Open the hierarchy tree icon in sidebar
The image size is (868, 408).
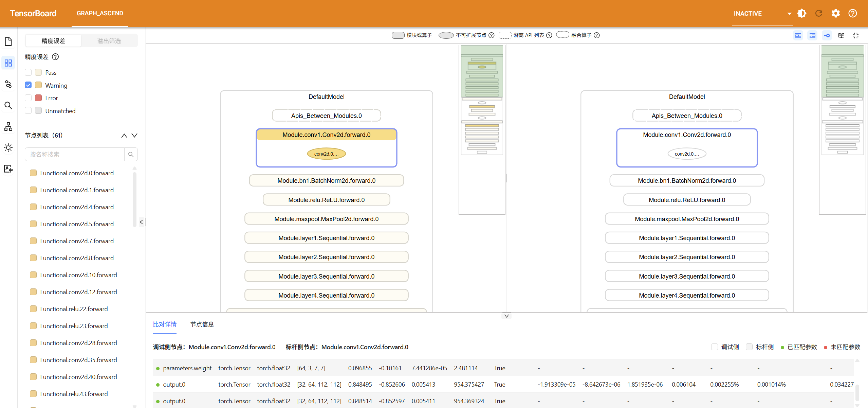8,126
